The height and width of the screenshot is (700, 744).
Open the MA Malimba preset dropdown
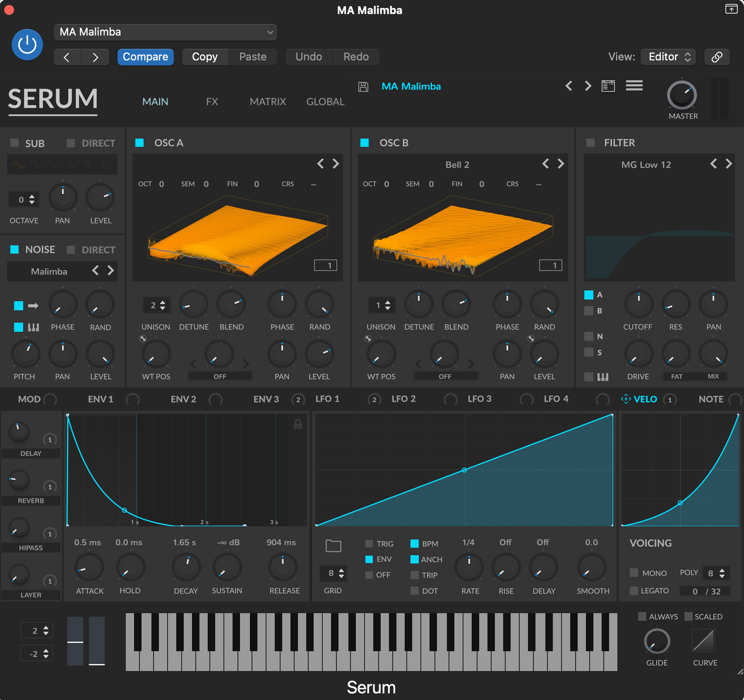point(165,32)
